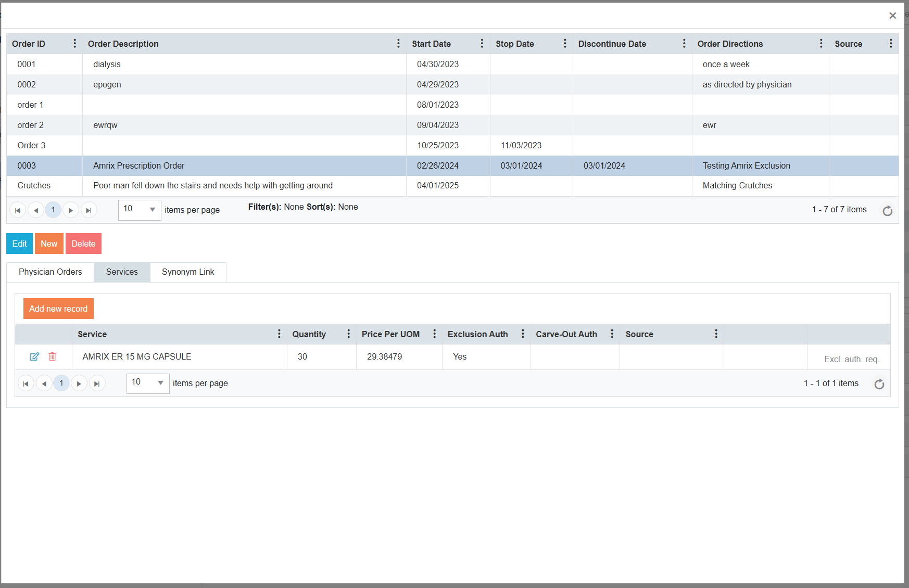Image resolution: width=909 pixels, height=588 pixels.
Task: Click 'Matching Crutches' directions cell
Action: pos(760,186)
